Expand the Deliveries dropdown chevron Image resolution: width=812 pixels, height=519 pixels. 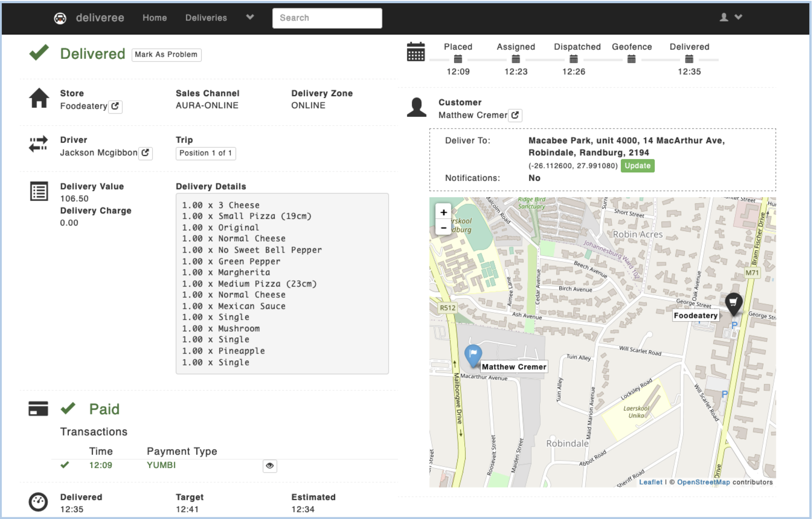[x=249, y=17]
